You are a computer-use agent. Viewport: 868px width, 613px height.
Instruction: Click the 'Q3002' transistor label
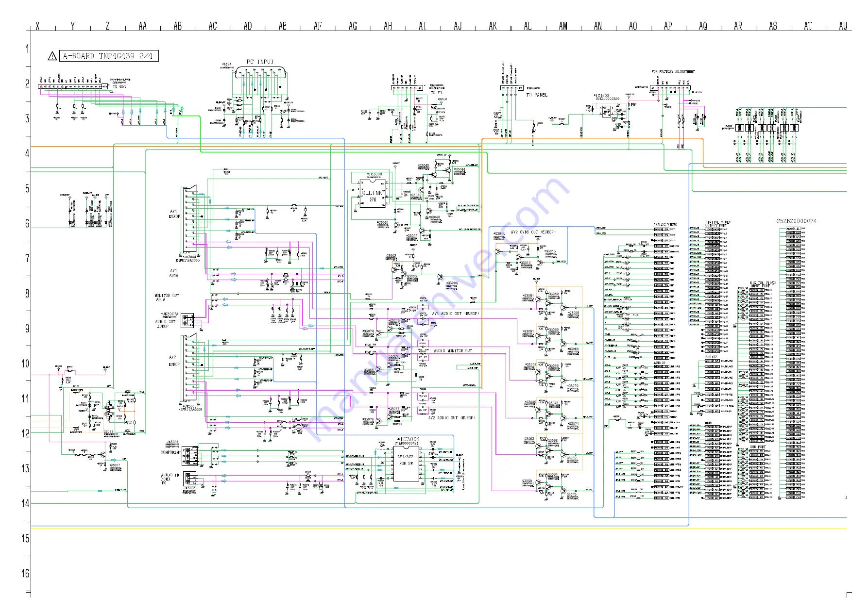coord(391,255)
